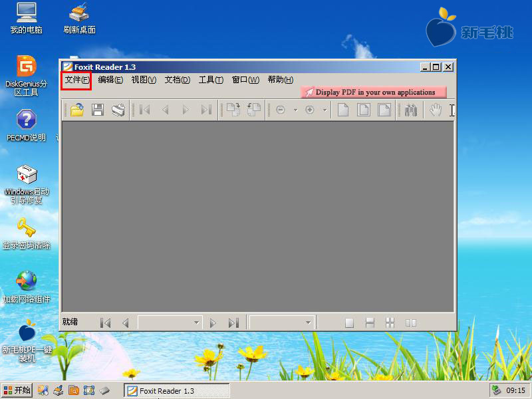The image size is (532, 399).
Task: Click the screen capture quick launch icon
Action: pos(89,390)
